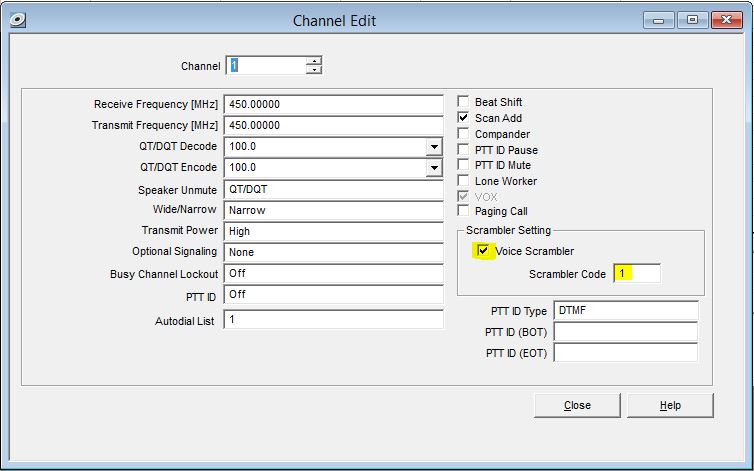Screen dimensions: 754x471
Task: Check the Lone Worker checkbox
Action: [463, 180]
